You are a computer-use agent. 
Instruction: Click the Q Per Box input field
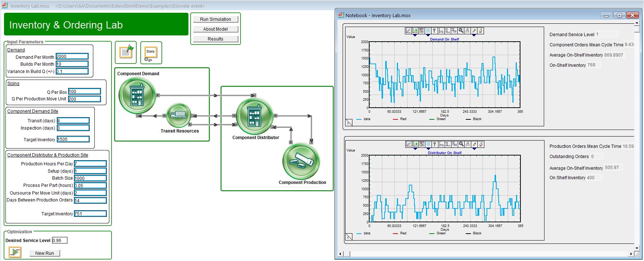click(x=85, y=91)
